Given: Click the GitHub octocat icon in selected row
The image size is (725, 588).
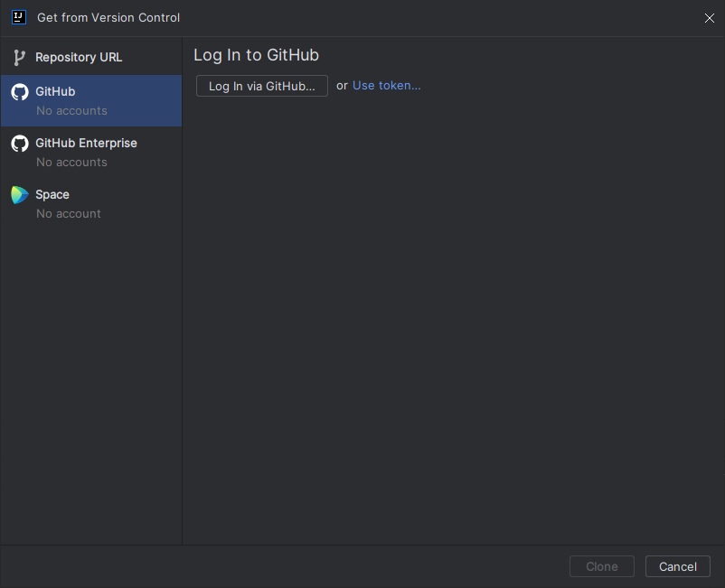Looking at the screenshot, I should pyautogui.click(x=20, y=92).
